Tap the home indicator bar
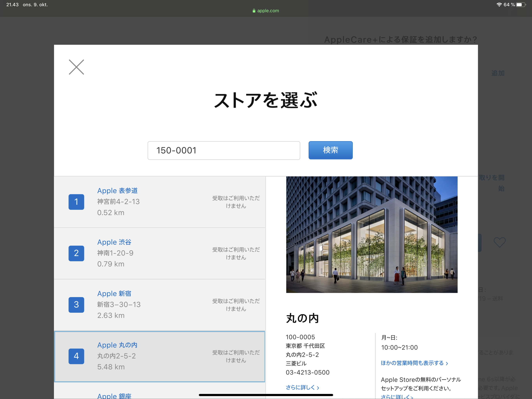This screenshot has height=399, width=532. coord(266,395)
